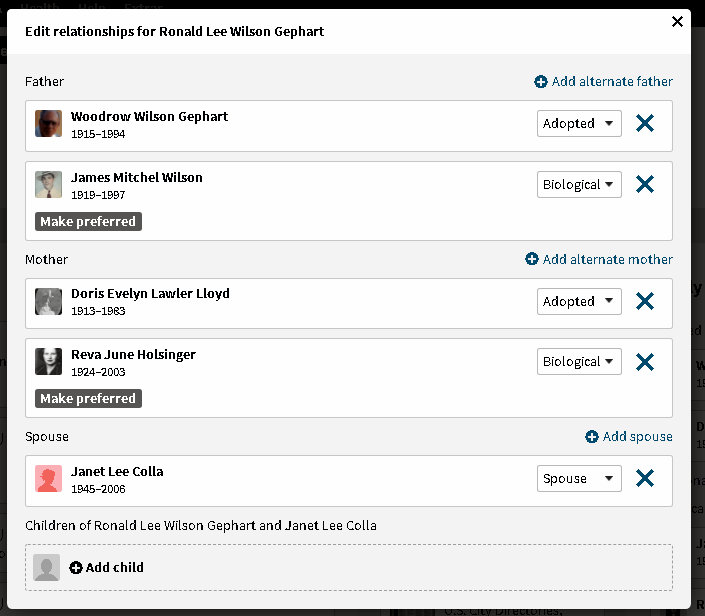The width and height of the screenshot is (705, 616).
Task: Open Reva June Holsinger's Biological dropdown
Action: point(579,362)
